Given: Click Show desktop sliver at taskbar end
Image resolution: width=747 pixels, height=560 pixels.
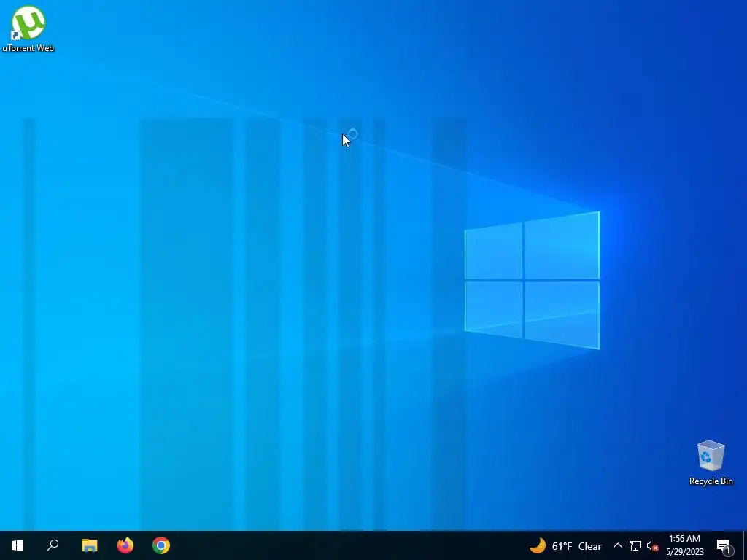Looking at the screenshot, I should [x=745, y=545].
